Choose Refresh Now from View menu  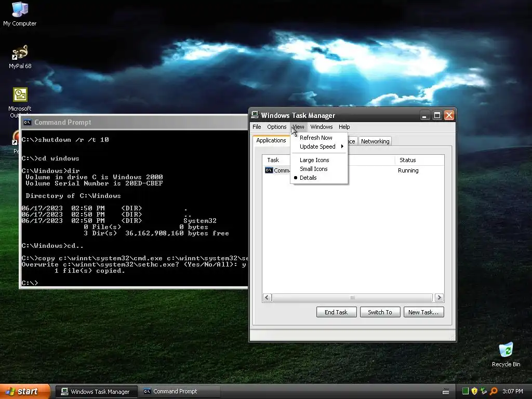pyautogui.click(x=320, y=138)
